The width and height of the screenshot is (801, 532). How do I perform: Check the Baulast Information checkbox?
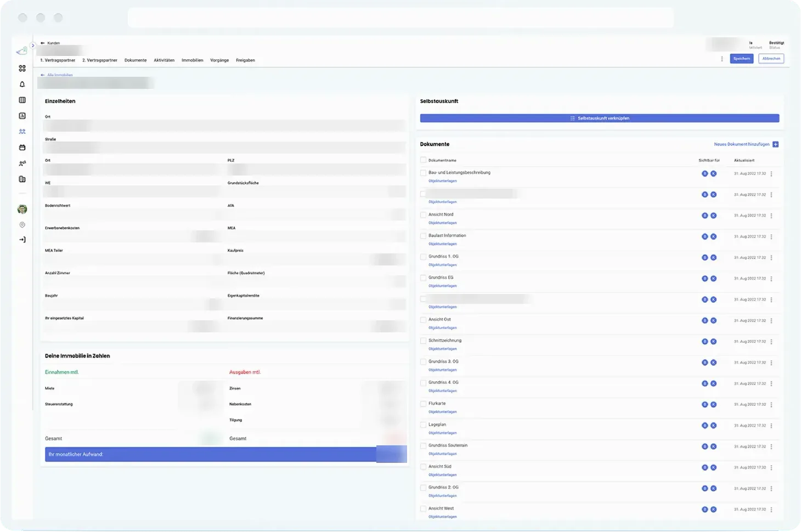pos(423,236)
